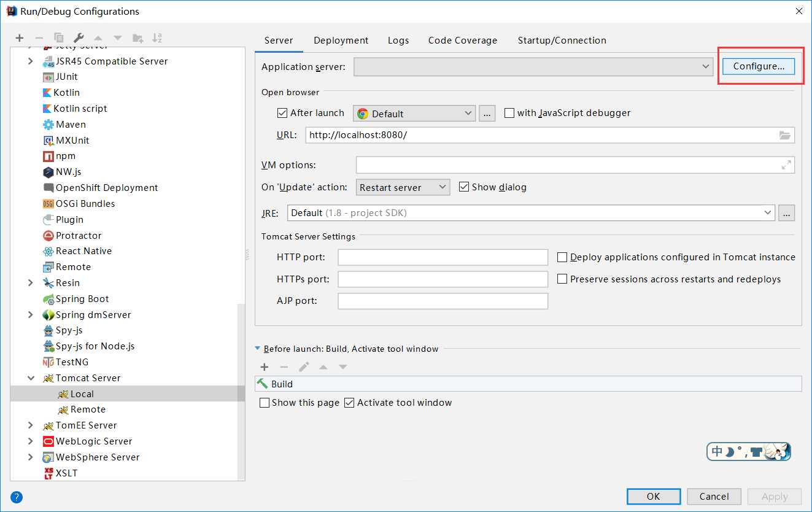Screen dimensions: 812x512
Task: Click the Build hammer icon
Action: pos(263,384)
